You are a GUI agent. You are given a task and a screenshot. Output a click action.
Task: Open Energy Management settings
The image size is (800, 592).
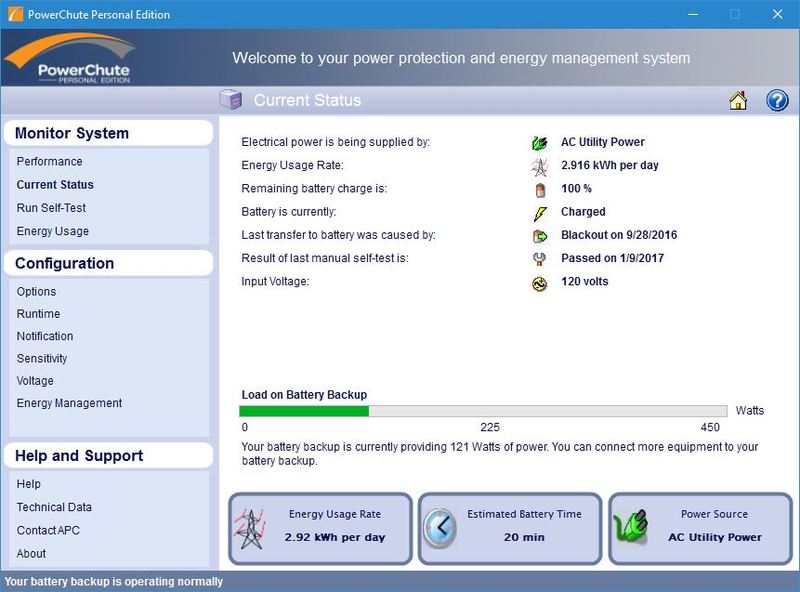click(69, 403)
